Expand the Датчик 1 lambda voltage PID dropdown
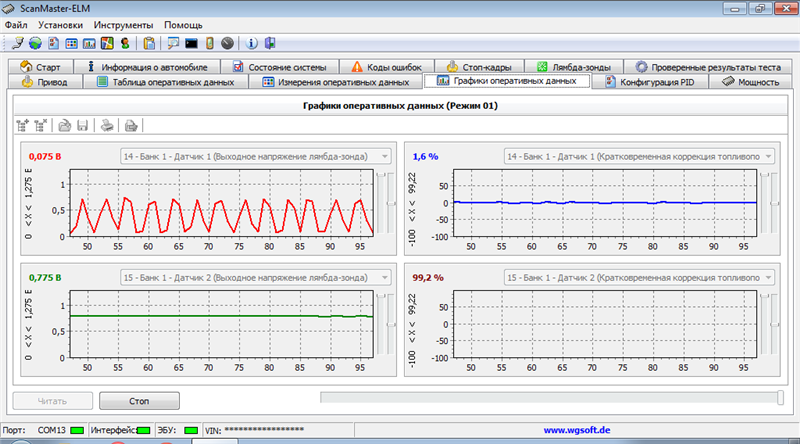Viewport: 800px width, 444px height. tap(385, 157)
